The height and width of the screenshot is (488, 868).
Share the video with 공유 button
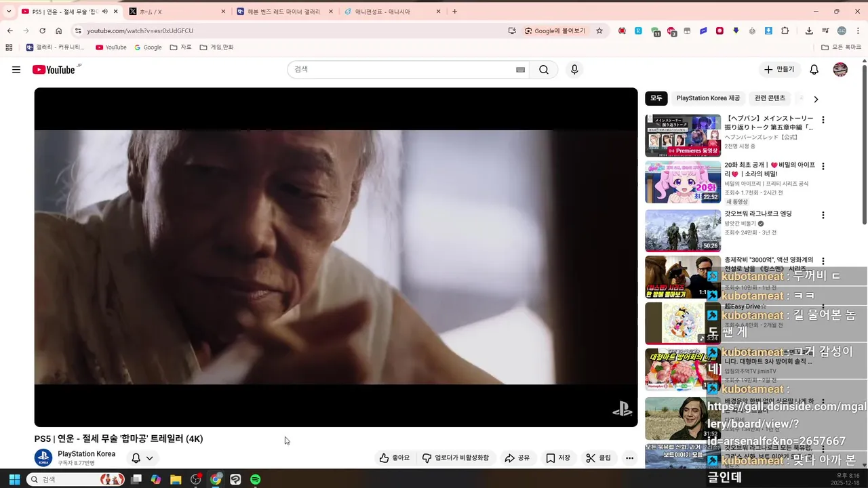tap(517, 458)
